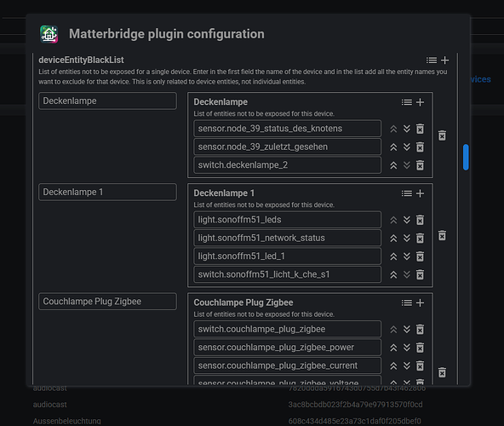Click the audiocast row with ID 3ac8bcbdb023
Screen dimensions: 504x426
[228, 405]
